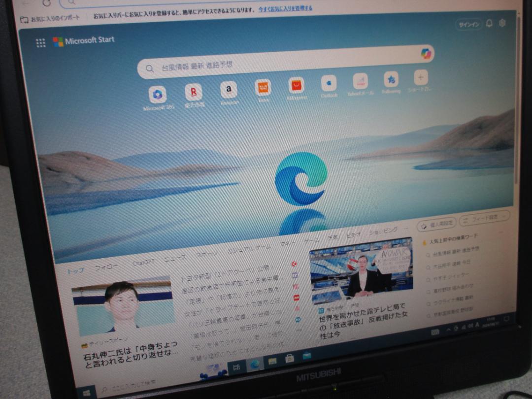Open the Action Center notification icon

pyautogui.click(x=506, y=319)
